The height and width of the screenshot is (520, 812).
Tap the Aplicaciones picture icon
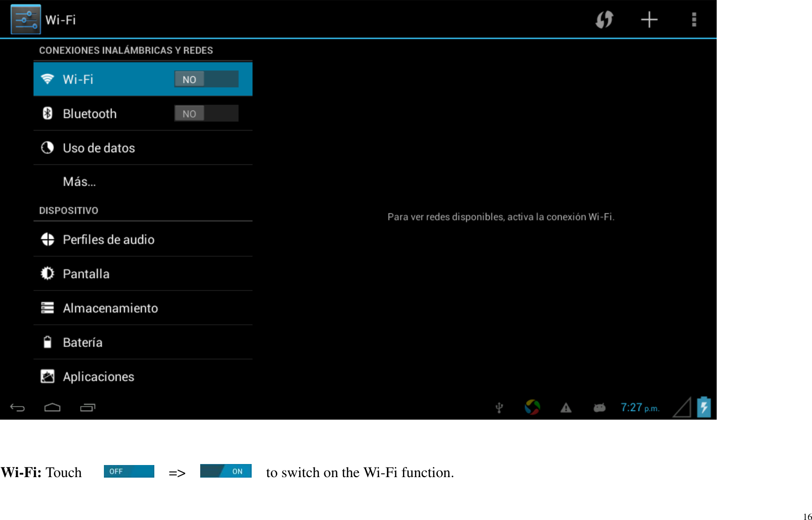click(47, 377)
